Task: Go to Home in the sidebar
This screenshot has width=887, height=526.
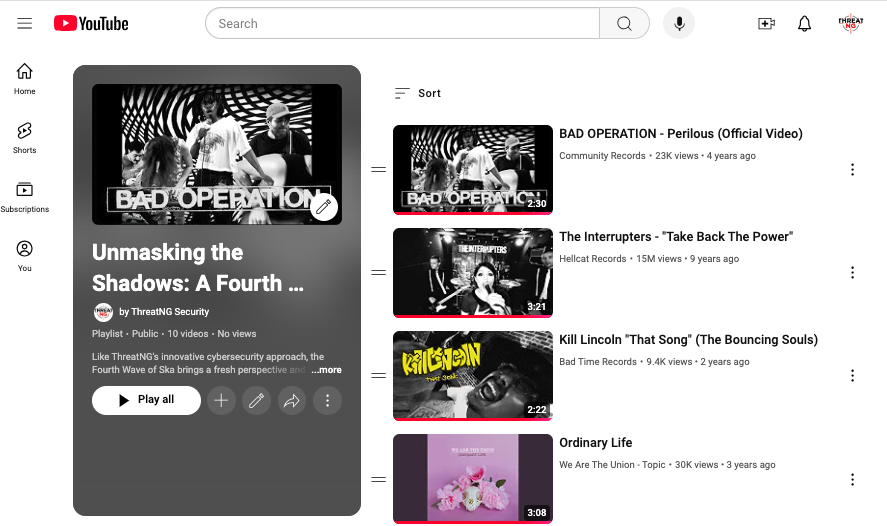Action: point(24,79)
